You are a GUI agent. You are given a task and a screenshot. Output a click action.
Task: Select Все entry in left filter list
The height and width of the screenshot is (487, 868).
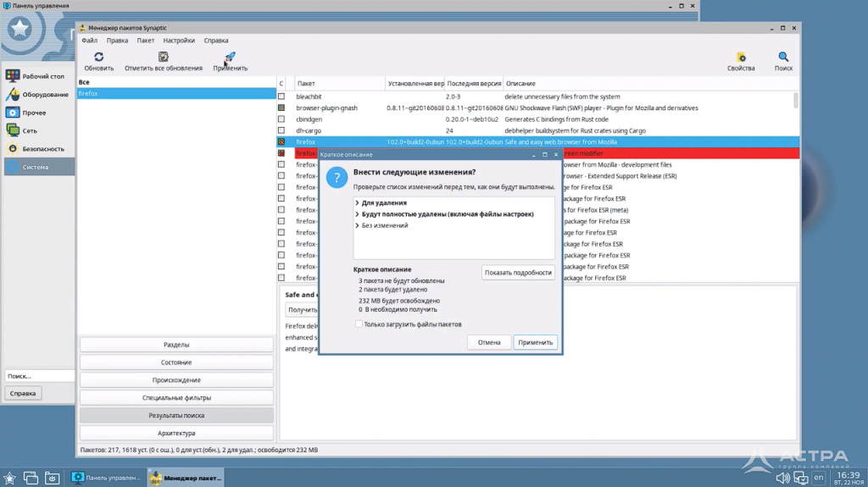tap(176, 82)
